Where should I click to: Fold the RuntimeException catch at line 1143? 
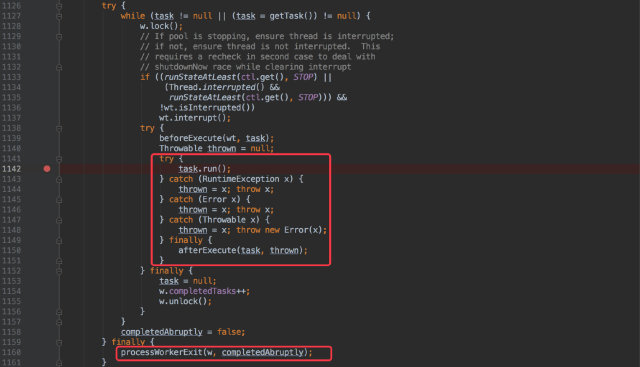coord(59,180)
